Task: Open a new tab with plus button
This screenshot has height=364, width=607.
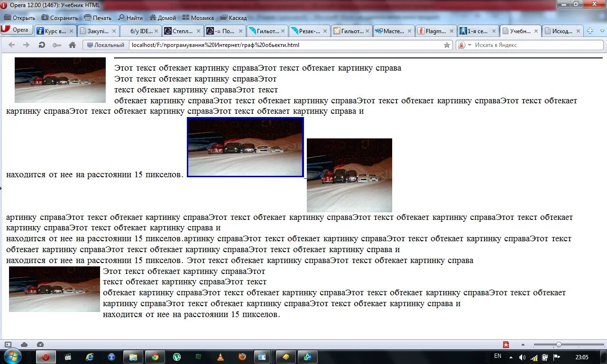Action: 590,31
